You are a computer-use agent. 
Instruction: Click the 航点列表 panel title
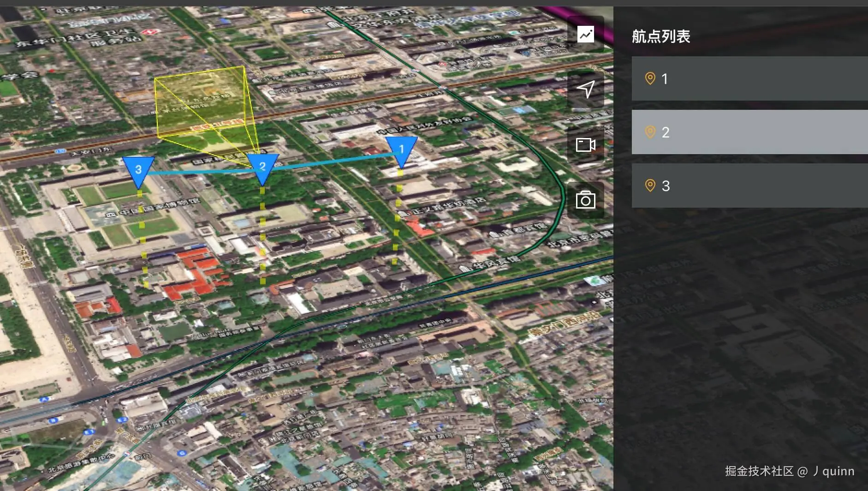click(660, 36)
